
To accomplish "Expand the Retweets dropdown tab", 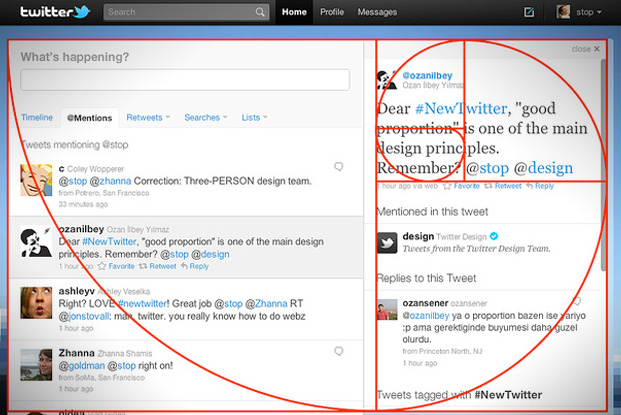I will [x=148, y=118].
